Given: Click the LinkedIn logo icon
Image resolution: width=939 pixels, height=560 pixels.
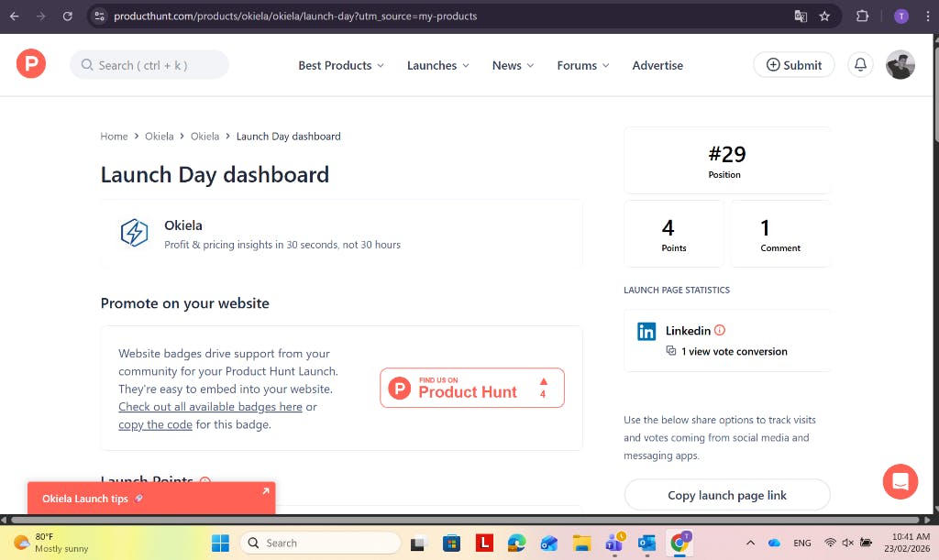Looking at the screenshot, I should click(646, 332).
